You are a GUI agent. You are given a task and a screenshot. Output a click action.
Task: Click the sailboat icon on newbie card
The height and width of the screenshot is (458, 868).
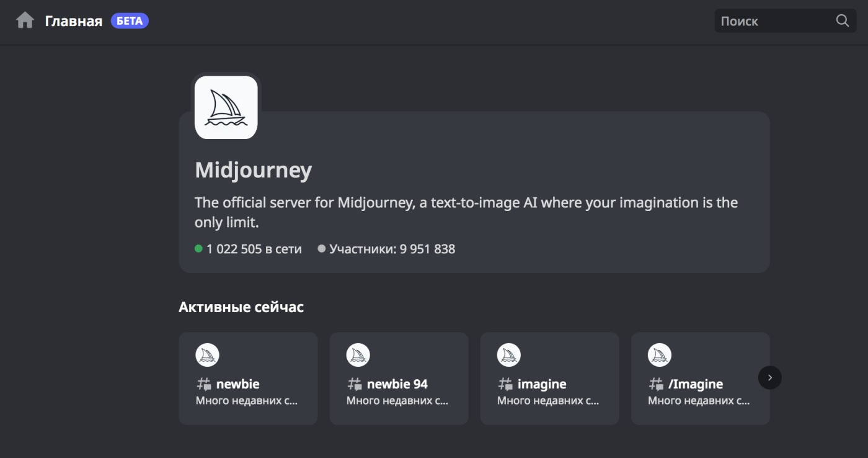pyautogui.click(x=206, y=354)
